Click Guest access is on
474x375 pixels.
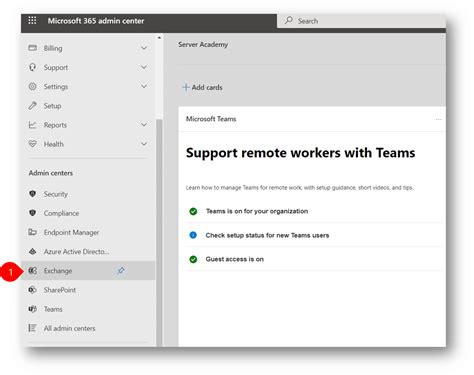[234, 259]
